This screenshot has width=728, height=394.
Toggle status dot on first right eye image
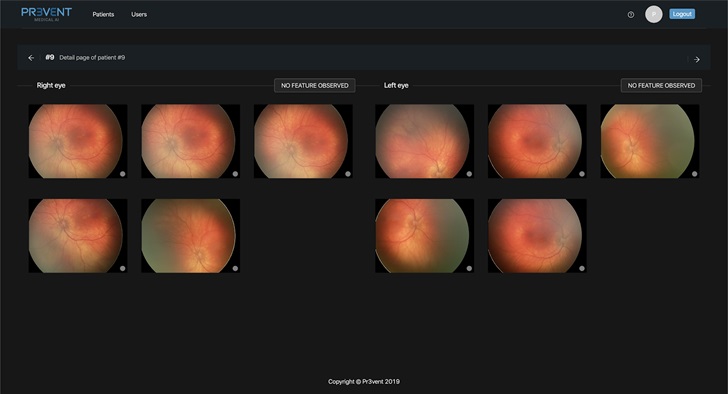coord(123,174)
